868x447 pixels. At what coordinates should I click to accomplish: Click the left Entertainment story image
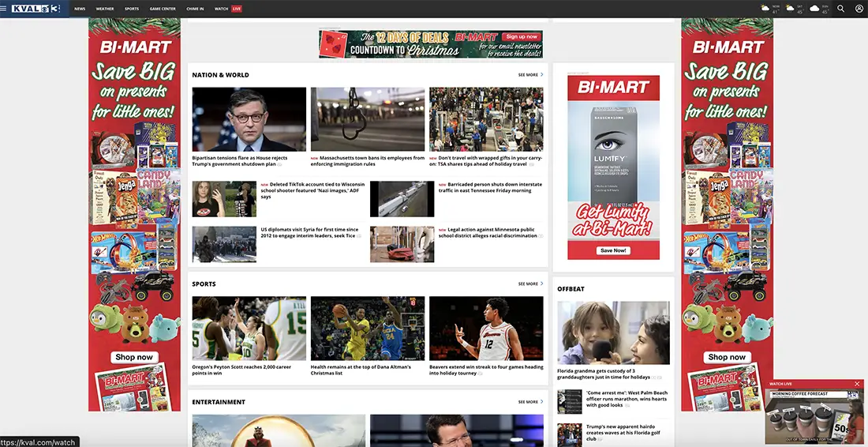(x=279, y=431)
